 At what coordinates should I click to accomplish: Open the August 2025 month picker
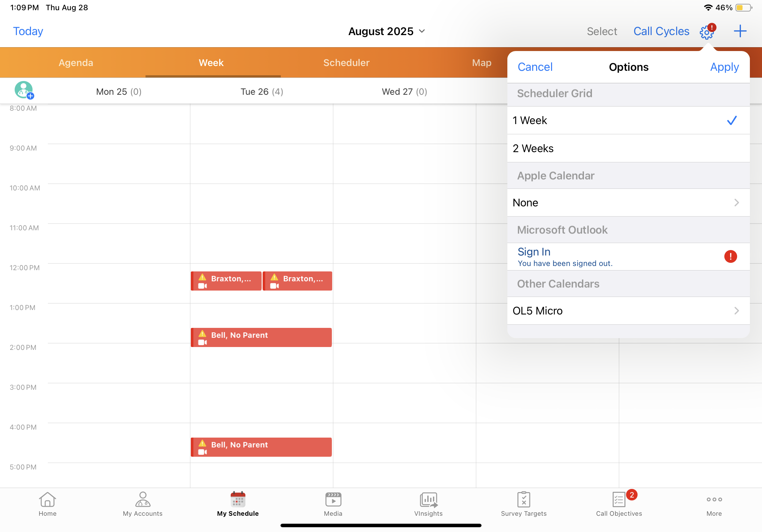click(x=387, y=31)
